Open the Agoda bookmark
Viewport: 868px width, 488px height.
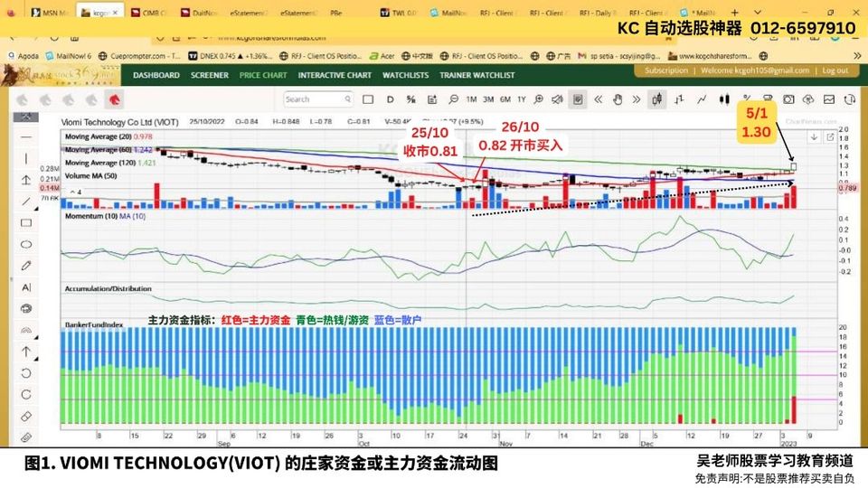(24, 56)
